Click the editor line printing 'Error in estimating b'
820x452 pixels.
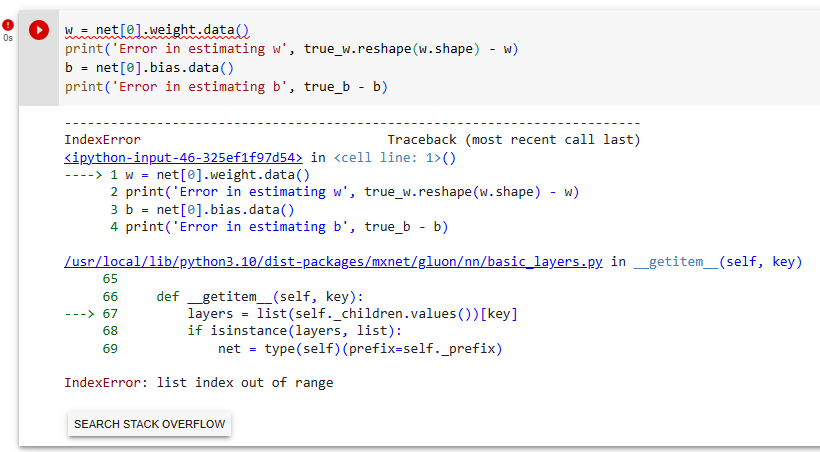click(226, 86)
